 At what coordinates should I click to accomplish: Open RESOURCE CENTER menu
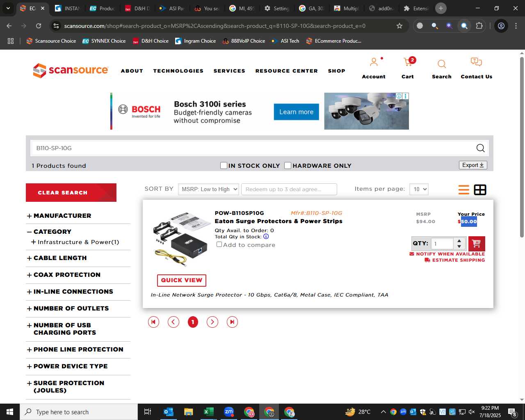pyautogui.click(x=287, y=71)
